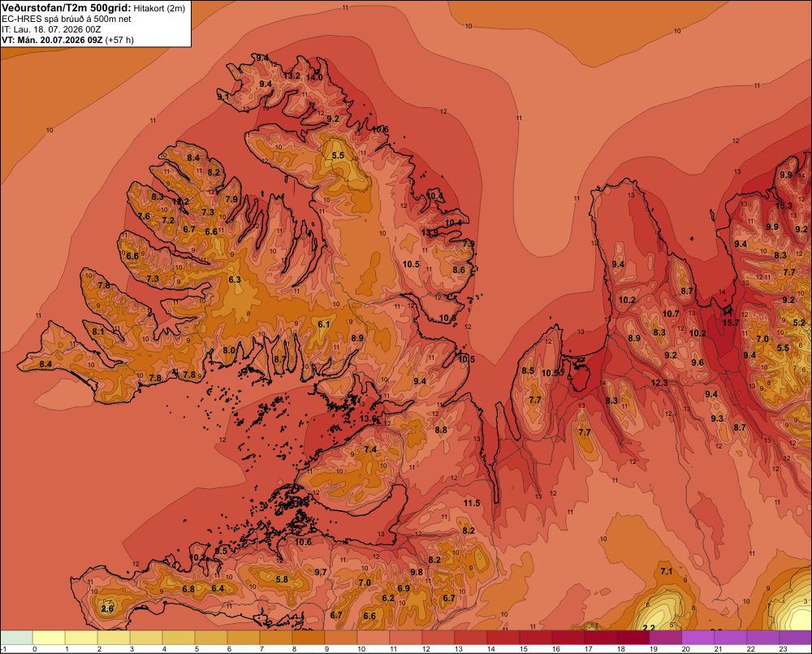Click the bright purple legend swatch between 20 and 21
The height and width of the screenshot is (654, 812).
698,638
